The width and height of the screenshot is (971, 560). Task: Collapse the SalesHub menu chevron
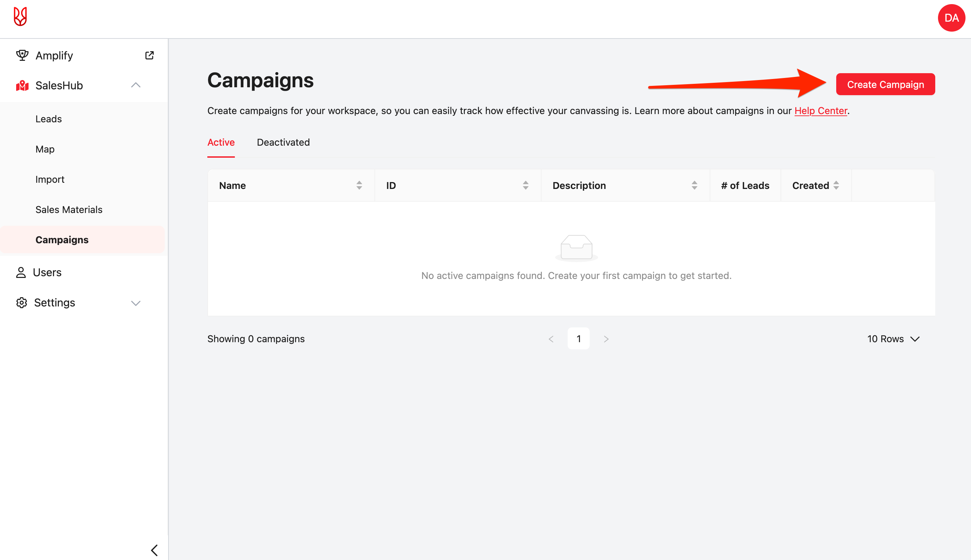click(135, 85)
